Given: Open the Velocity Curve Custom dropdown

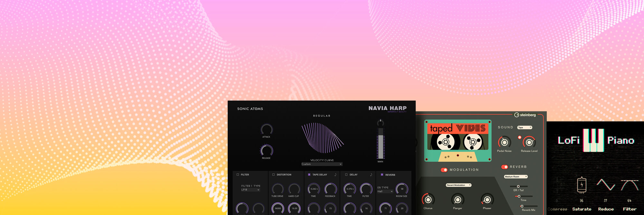Looking at the screenshot, I should click(x=322, y=164).
